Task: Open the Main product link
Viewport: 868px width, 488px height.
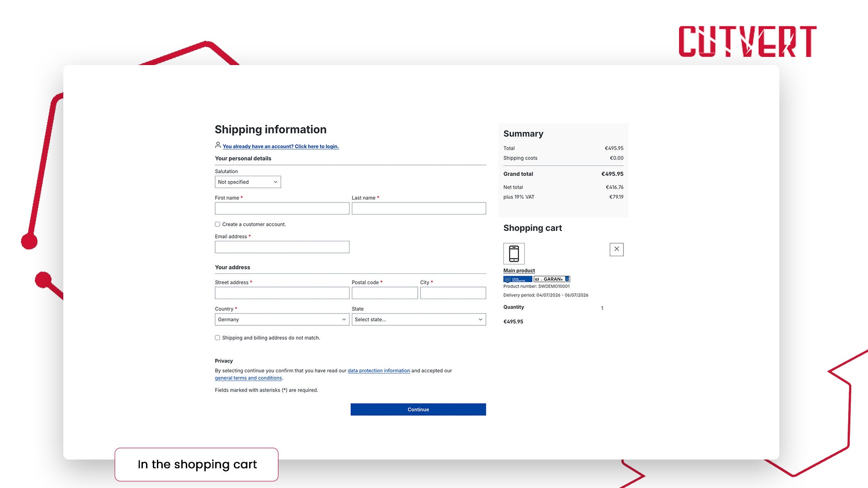Action: point(519,271)
